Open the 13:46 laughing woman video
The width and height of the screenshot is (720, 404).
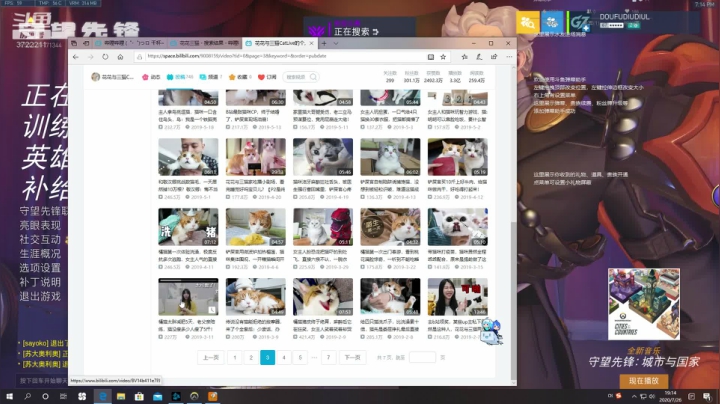coord(457,297)
